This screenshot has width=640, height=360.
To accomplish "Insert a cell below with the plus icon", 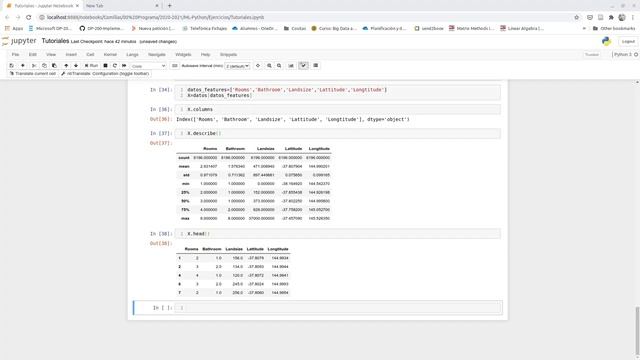I will (23, 66).
